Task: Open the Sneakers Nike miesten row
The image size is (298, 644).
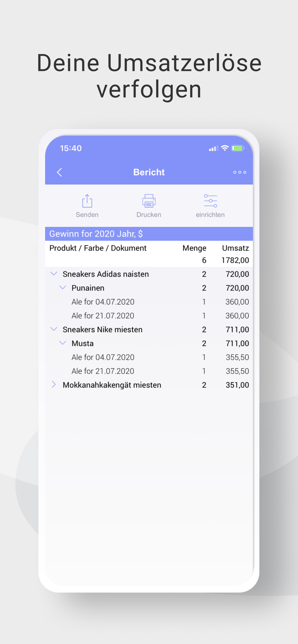Action: (x=149, y=329)
